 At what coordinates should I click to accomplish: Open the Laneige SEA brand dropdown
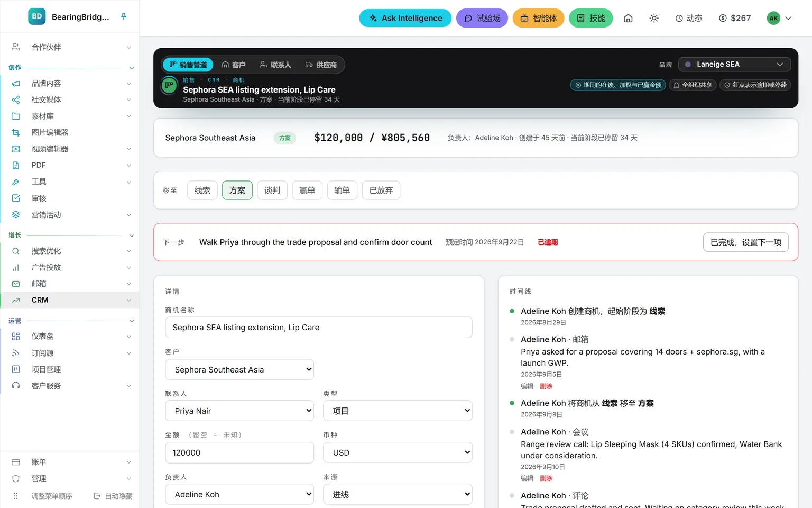point(734,65)
